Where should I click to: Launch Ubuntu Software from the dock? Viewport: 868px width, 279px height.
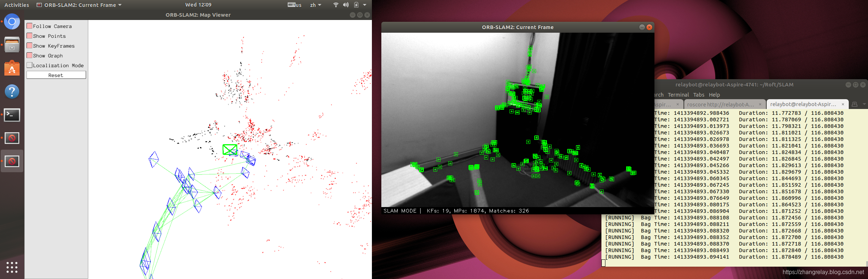pyautogui.click(x=12, y=68)
